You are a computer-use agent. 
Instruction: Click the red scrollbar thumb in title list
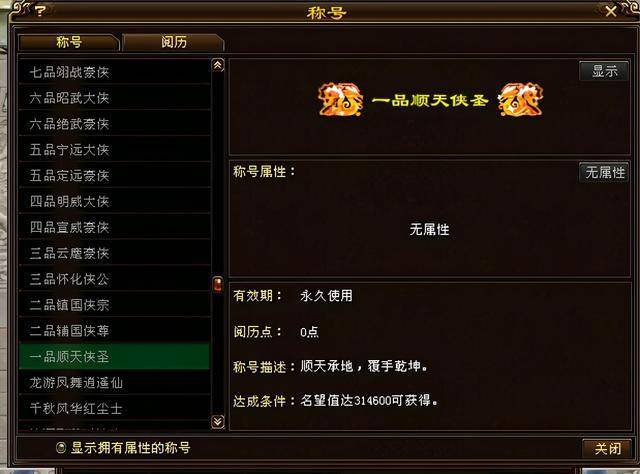click(218, 284)
